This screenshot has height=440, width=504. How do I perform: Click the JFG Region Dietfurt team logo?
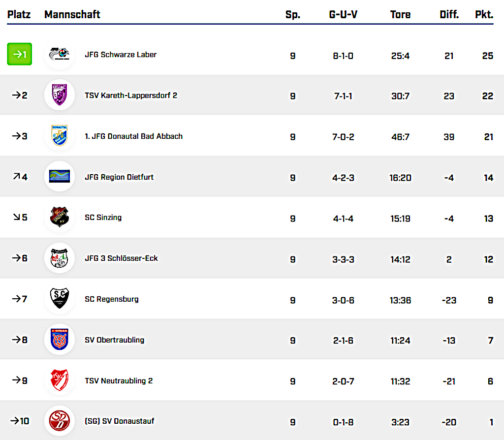60,176
